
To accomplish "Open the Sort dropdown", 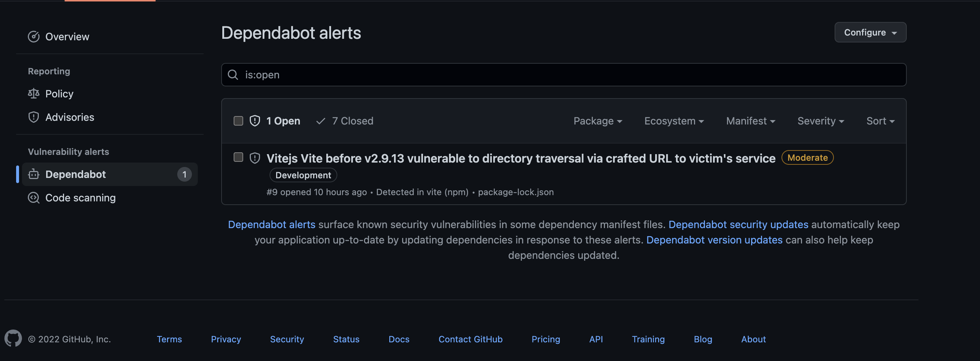I will 880,120.
